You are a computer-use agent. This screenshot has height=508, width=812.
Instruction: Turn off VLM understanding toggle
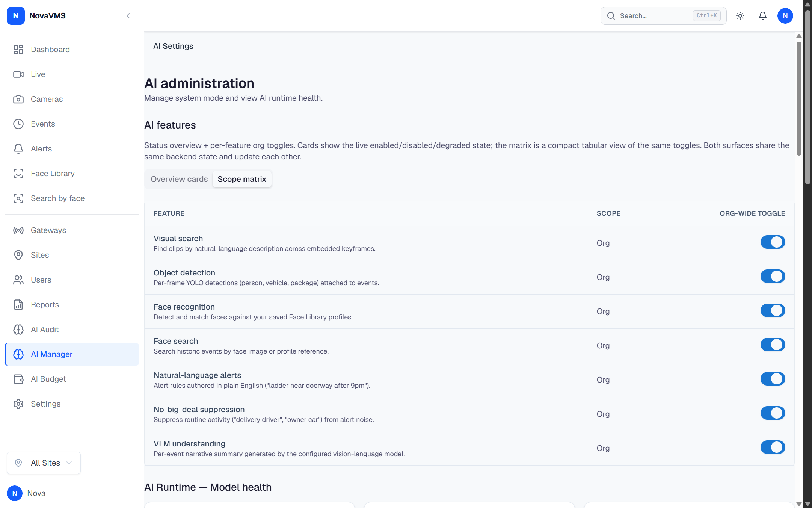click(x=773, y=448)
